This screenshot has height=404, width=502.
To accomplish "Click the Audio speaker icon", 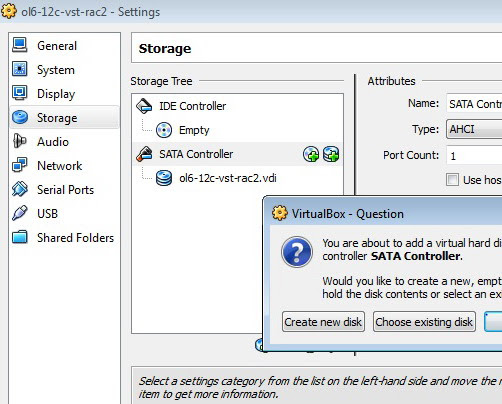I will (x=20, y=141).
